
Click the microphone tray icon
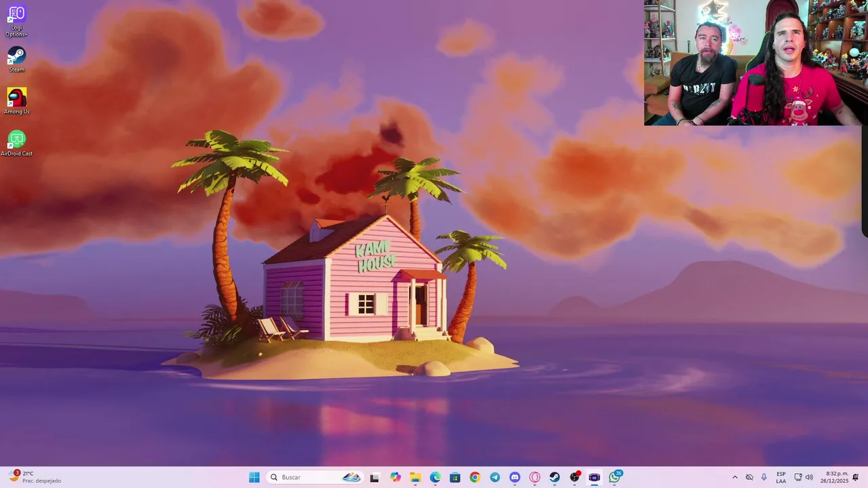pos(764,477)
